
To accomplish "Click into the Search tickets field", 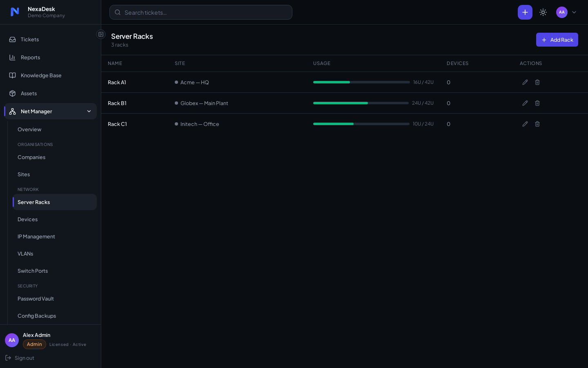I will [x=201, y=12].
